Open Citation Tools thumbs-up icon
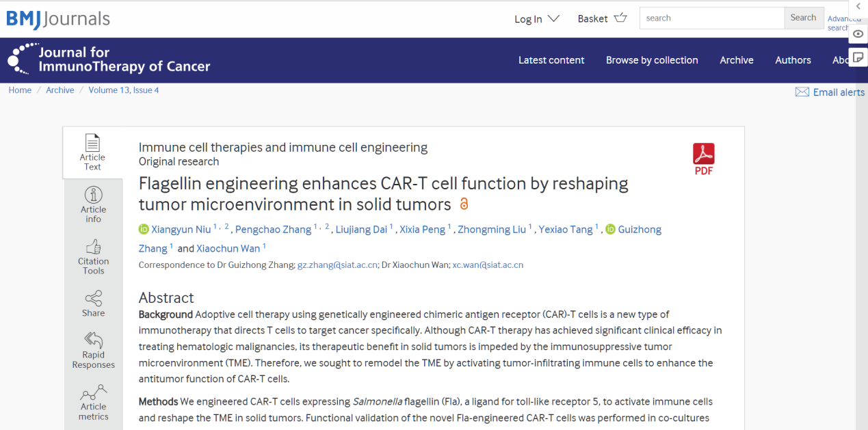The image size is (868, 430). pyautogui.click(x=93, y=247)
